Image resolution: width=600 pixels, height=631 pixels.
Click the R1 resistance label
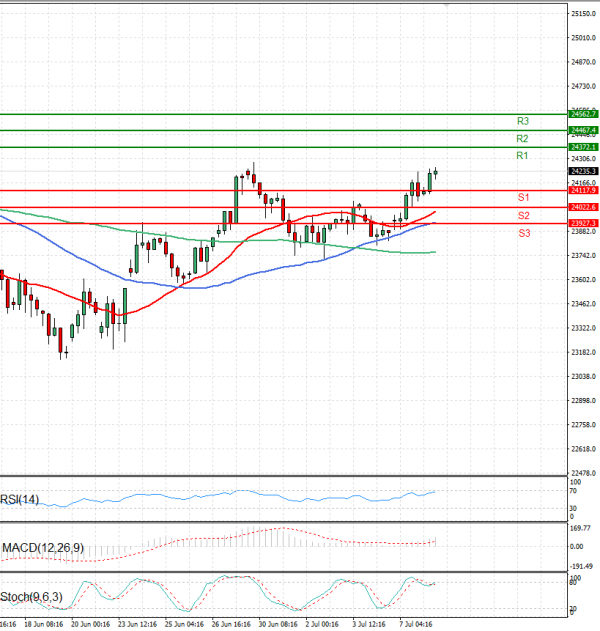(522, 156)
